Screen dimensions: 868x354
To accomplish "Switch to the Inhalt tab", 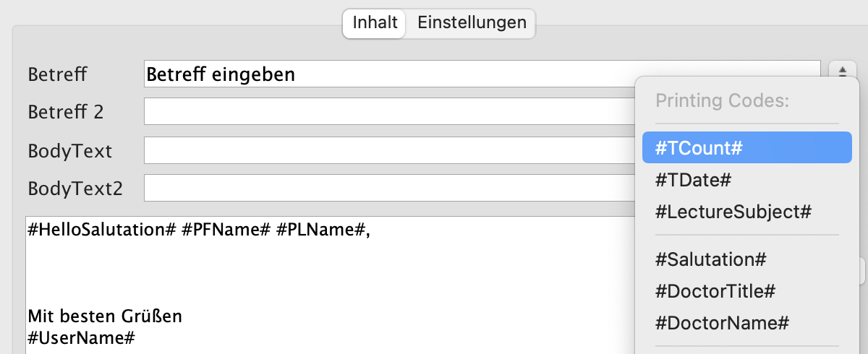I will [375, 23].
